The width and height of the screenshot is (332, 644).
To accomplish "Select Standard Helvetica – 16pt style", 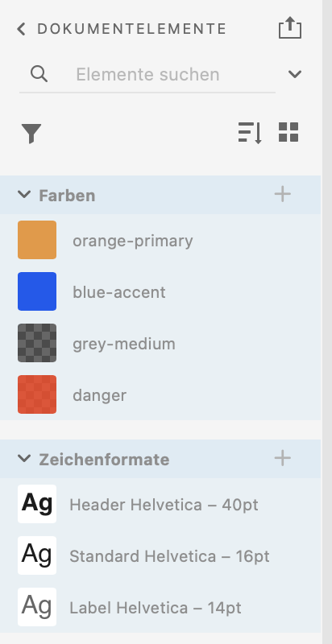I will (160, 555).
